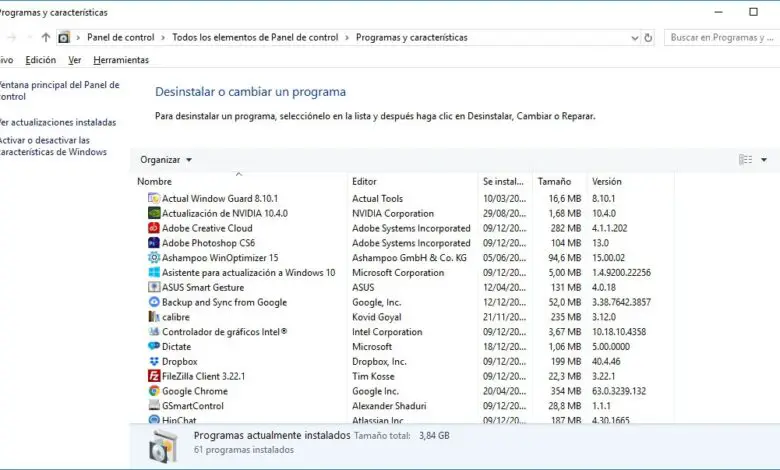
Task: Open the Herramientas menu
Action: 121,60
